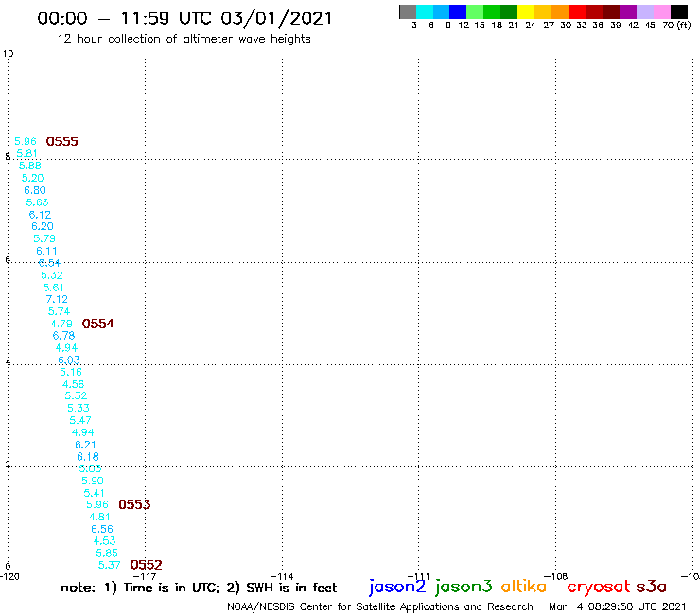Click the 4.81 wave height value
The height and width of the screenshot is (615, 700).
[x=99, y=518]
